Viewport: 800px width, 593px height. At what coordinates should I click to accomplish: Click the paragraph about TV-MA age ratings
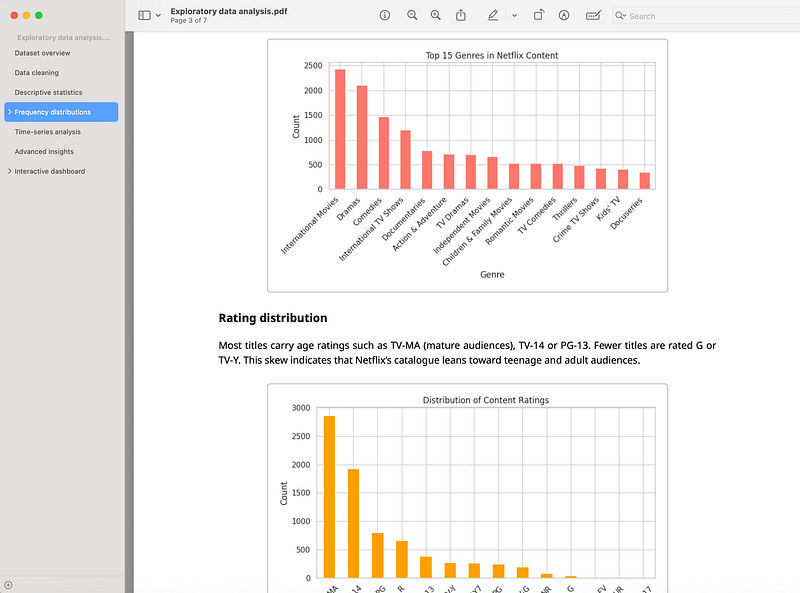tap(467, 353)
